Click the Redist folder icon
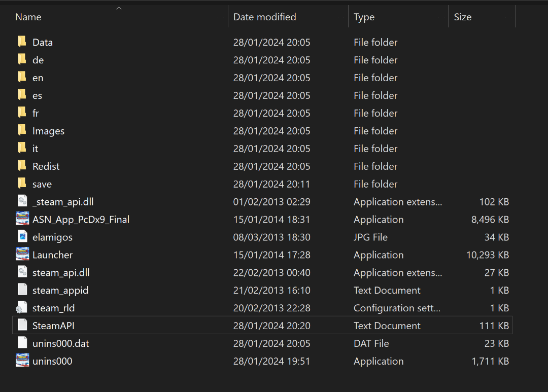This screenshot has width=548, height=392. coord(22,166)
